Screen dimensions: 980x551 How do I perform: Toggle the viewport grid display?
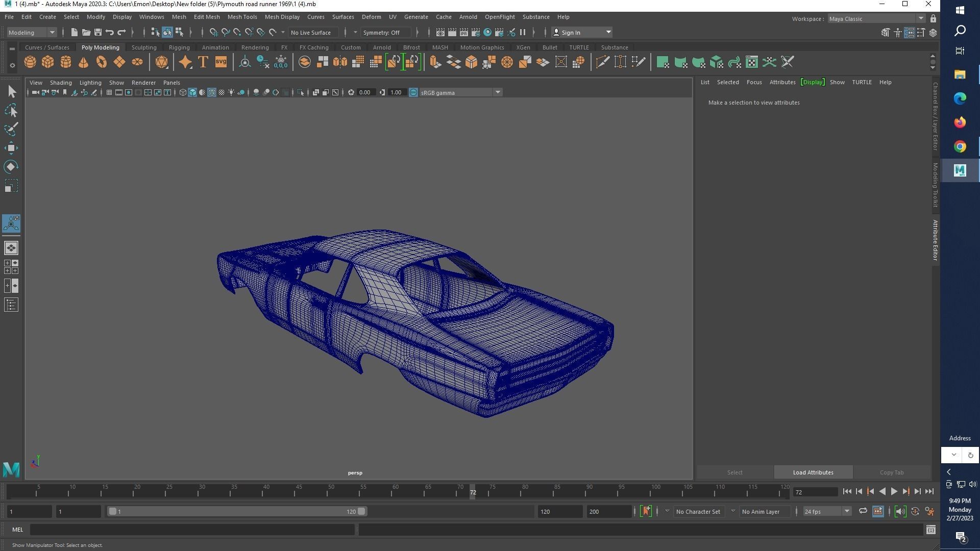click(109, 92)
